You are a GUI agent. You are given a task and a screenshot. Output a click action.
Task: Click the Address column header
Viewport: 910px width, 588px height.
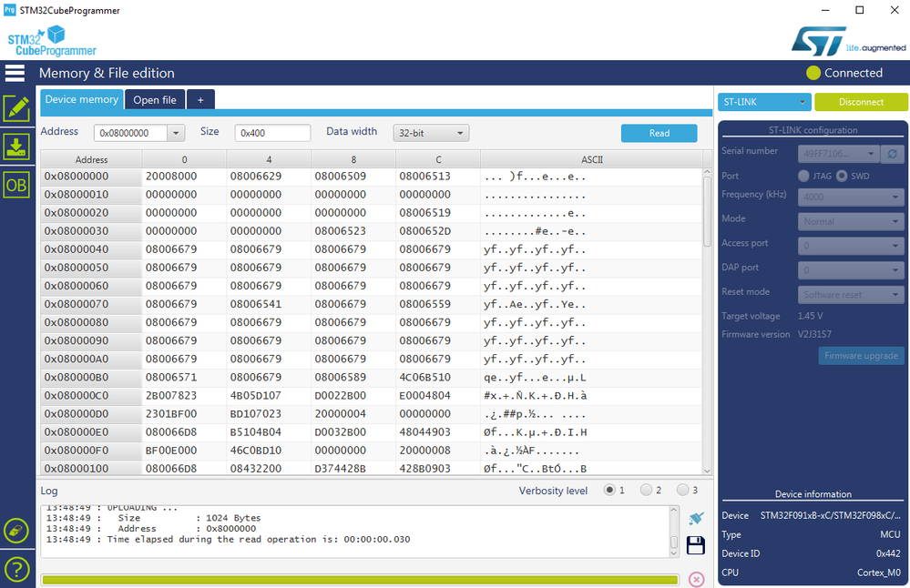coord(91,159)
